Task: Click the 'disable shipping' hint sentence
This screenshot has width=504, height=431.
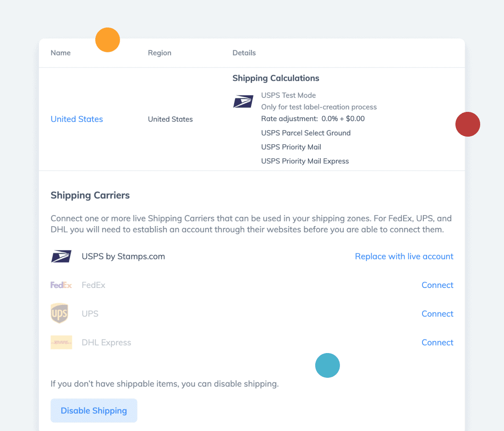Action: pyautogui.click(x=164, y=384)
